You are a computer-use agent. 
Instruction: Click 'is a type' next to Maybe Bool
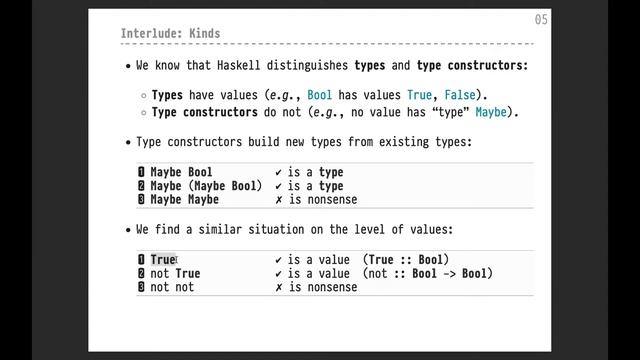(316, 172)
